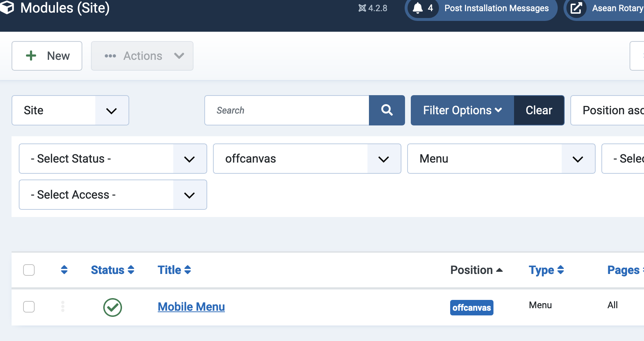Click the ordering sort arrows column header
The height and width of the screenshot is (341, 644).
click(x=64, y=270)
